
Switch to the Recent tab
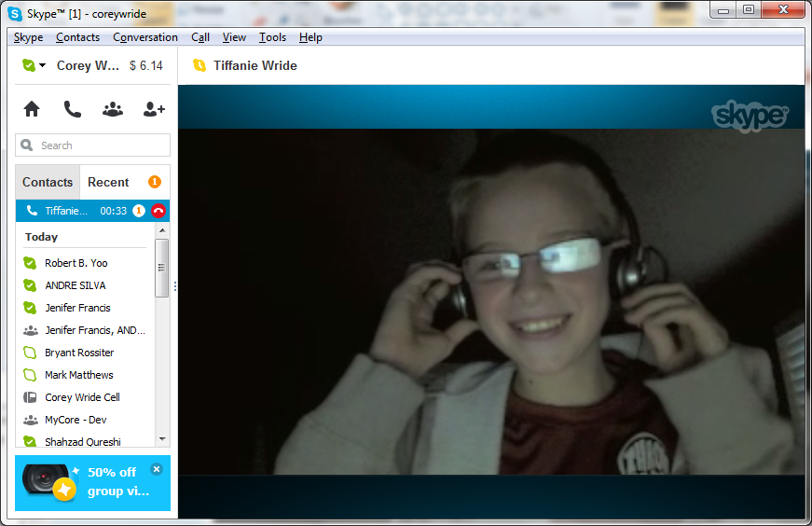tap(108, 182)
